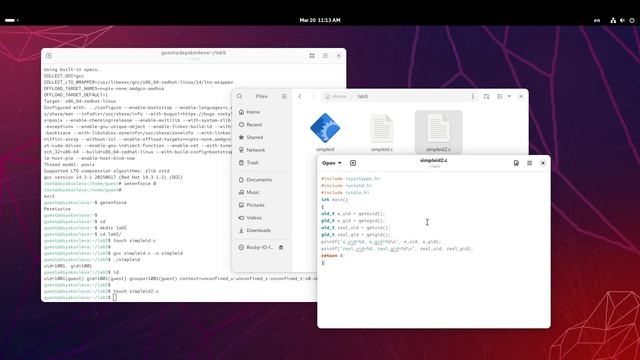640x360 pixels.
Task: Click Home in the Files path bar
Action: point(336,96)
